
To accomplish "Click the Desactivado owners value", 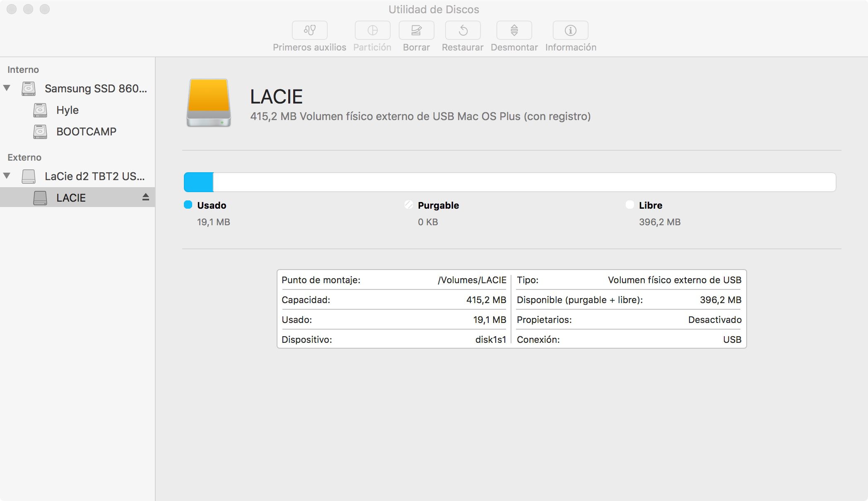I will pyautogui.click(x=715, y=320).
